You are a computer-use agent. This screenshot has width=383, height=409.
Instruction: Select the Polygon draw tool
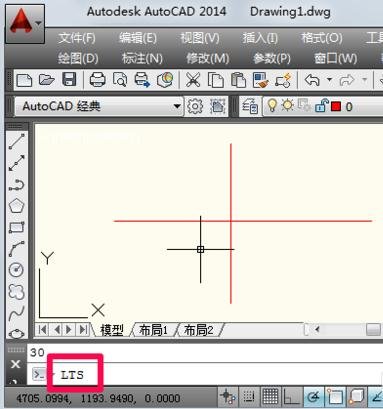pos(16,206)
